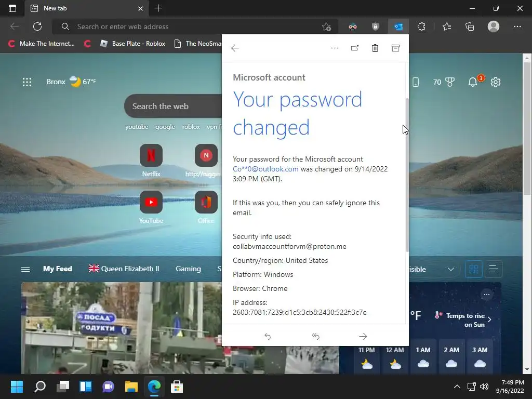Select the Gaming feed tab
The height and width of the screenshot is (399, 532).
tap(188, 269)
